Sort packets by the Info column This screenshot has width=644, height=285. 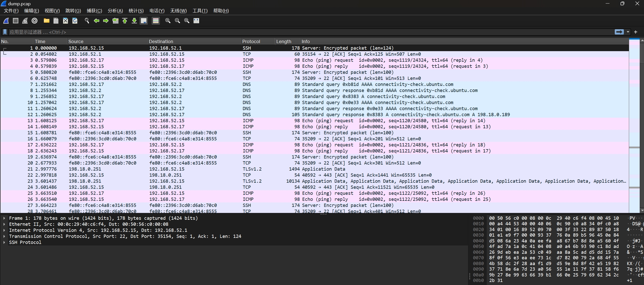(x=464, y=42)
